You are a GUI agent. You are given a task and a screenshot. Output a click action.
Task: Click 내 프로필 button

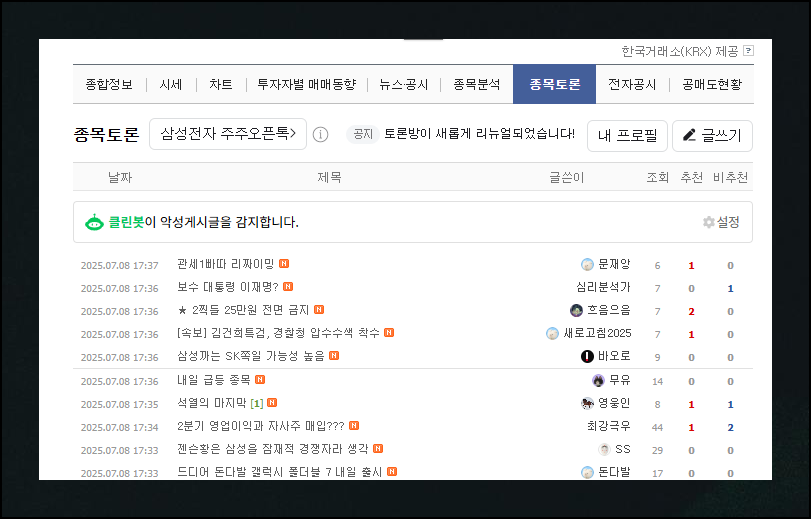point(627,136)
